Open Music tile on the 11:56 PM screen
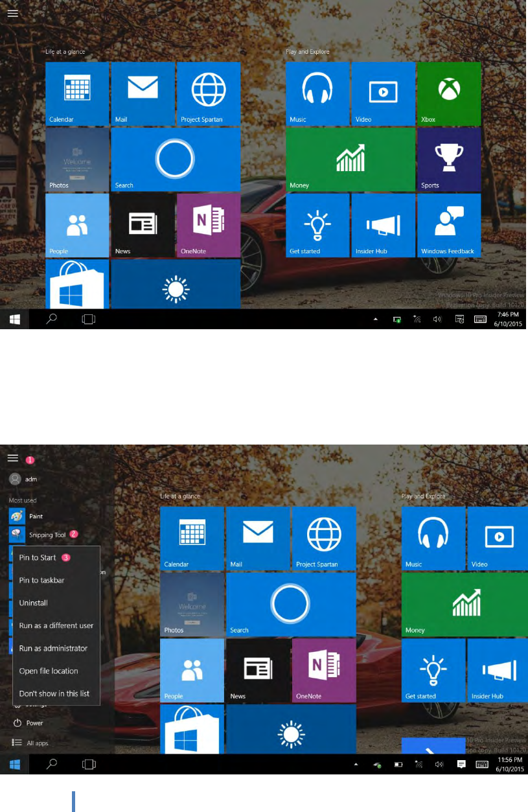Screen dimensions: 528x812 tap(433, 538)
